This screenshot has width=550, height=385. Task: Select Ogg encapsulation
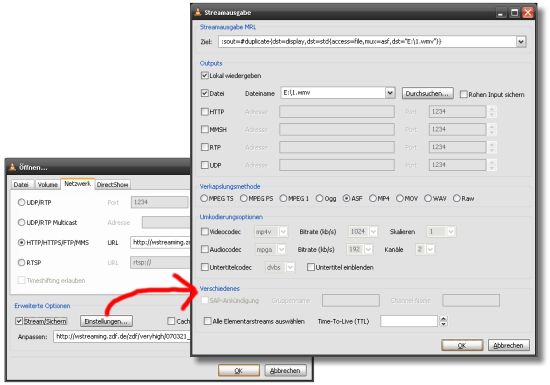tap(319, 198)
